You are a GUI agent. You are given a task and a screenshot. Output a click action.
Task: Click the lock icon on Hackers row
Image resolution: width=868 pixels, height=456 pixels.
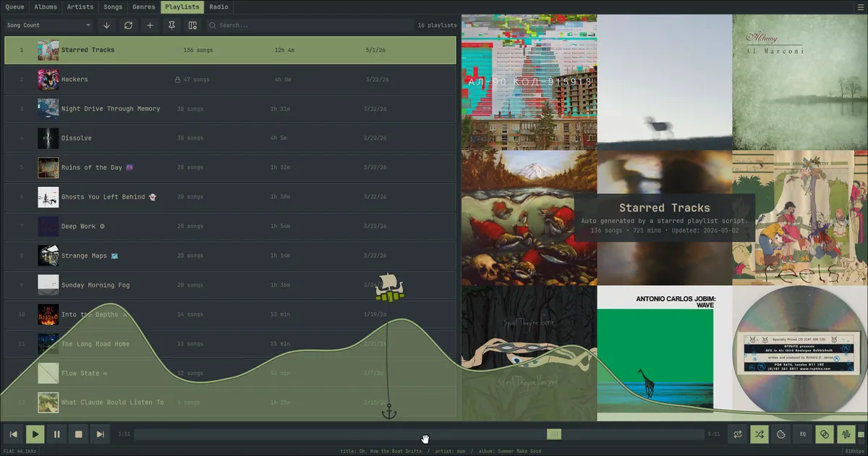click(x=178, y=80)
